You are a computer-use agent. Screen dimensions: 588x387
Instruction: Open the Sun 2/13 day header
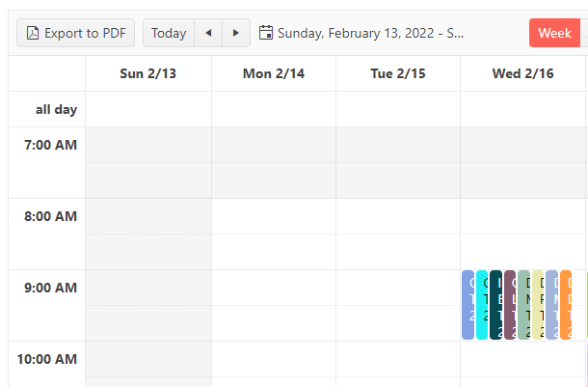(147, 73)
